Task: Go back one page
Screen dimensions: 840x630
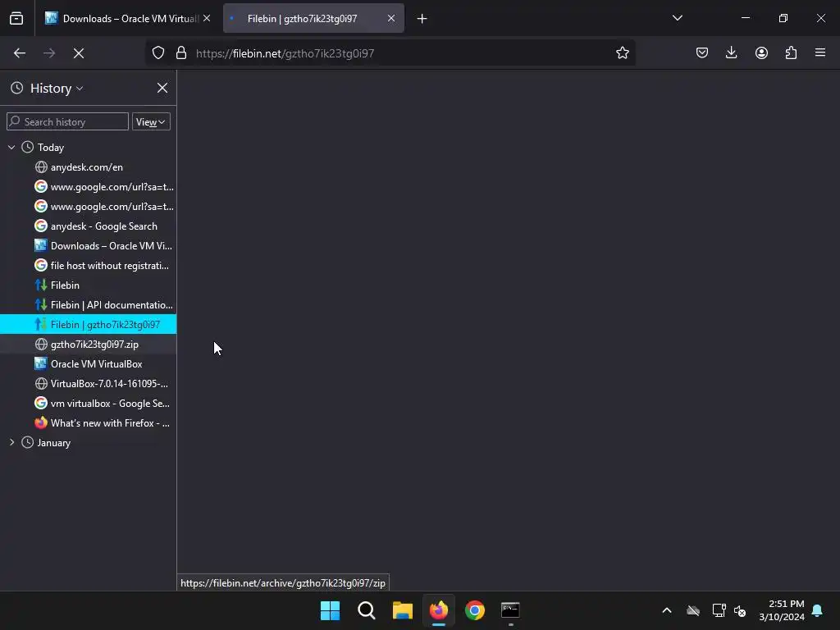Action: (x=20, y=53)
